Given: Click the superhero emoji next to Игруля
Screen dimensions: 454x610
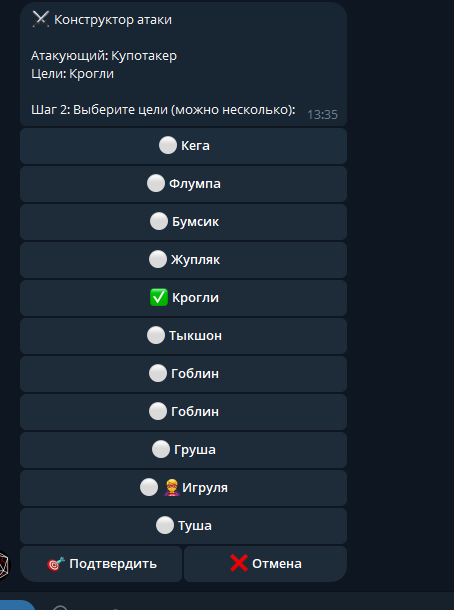Looking at the screenshot, I should [x=172, y=488].
